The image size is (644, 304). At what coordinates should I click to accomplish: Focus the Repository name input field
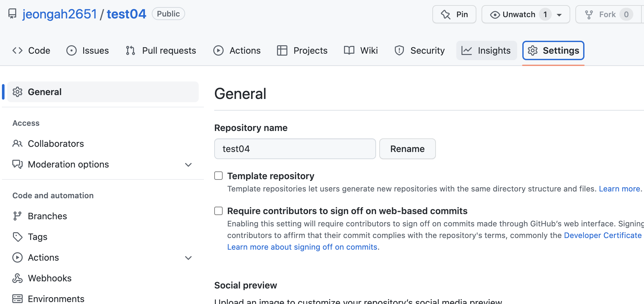point(295,149)
